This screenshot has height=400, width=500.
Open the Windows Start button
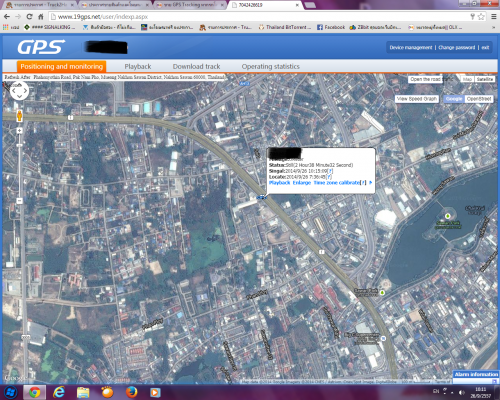point(10,392)
